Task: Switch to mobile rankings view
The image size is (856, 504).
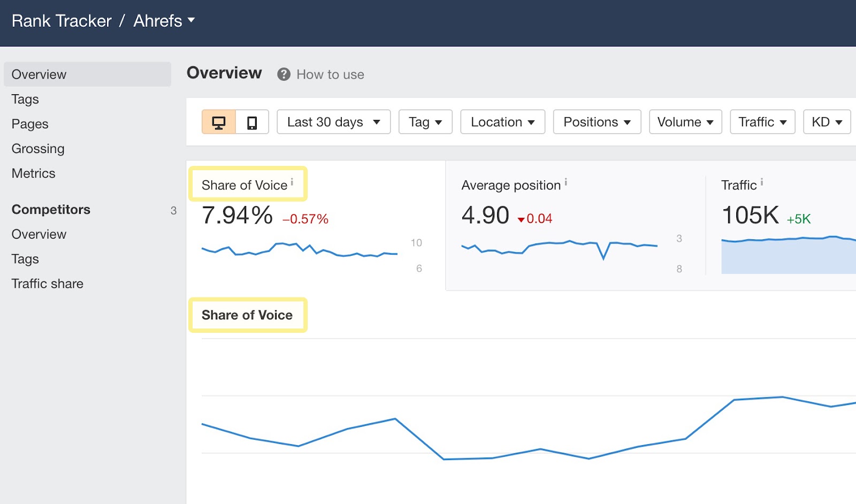Action: [x=251, y=122]
